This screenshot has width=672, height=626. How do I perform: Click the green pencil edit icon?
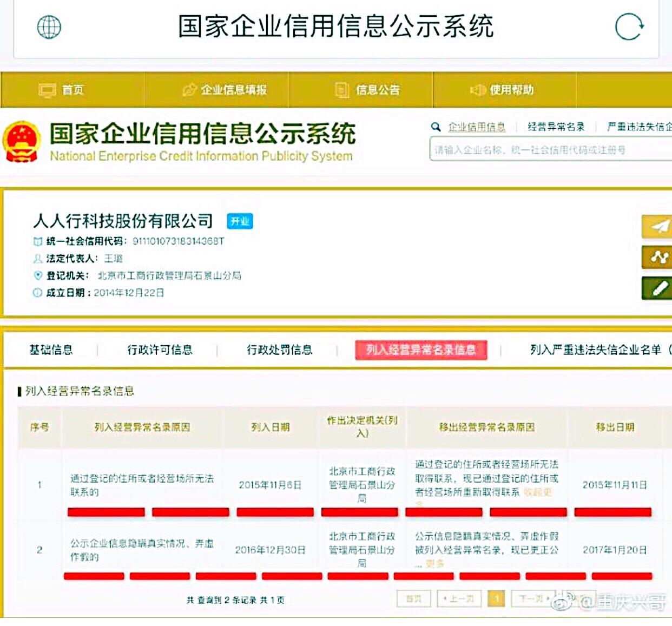[x=657, y=288]
